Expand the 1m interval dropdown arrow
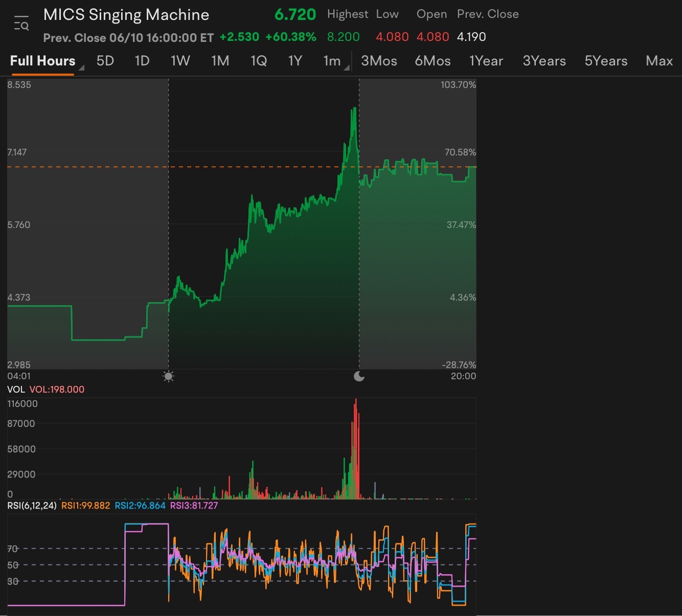 point(347,66)
